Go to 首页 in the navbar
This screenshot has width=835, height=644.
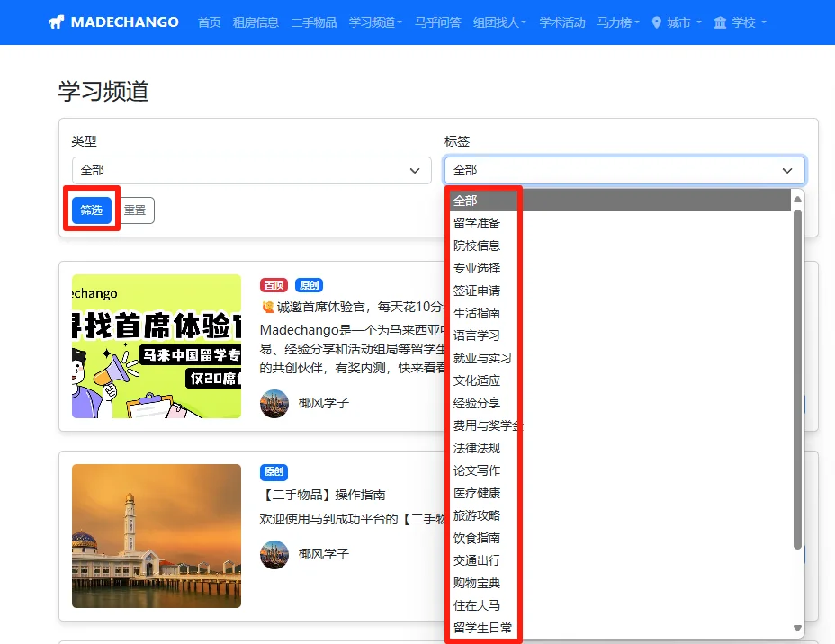210,22
